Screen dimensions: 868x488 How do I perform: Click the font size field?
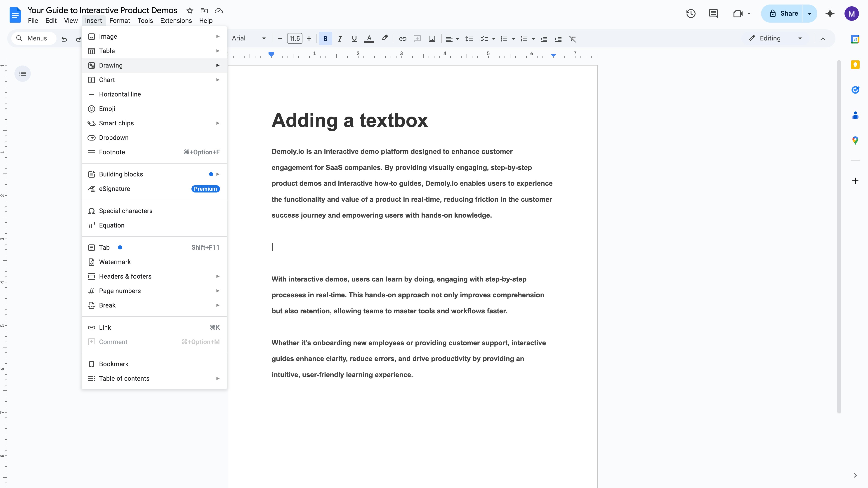[x=295, y=38]
